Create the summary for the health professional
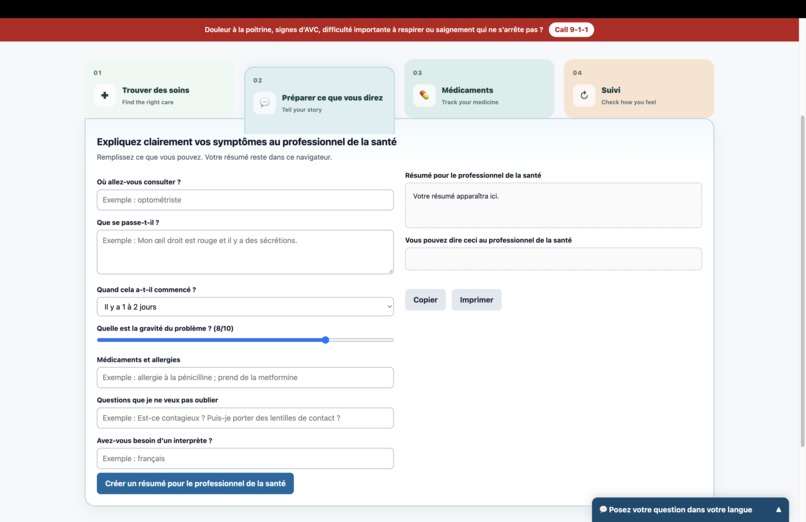The width and height of the screenshot is (806, 522). coord(195,483)
